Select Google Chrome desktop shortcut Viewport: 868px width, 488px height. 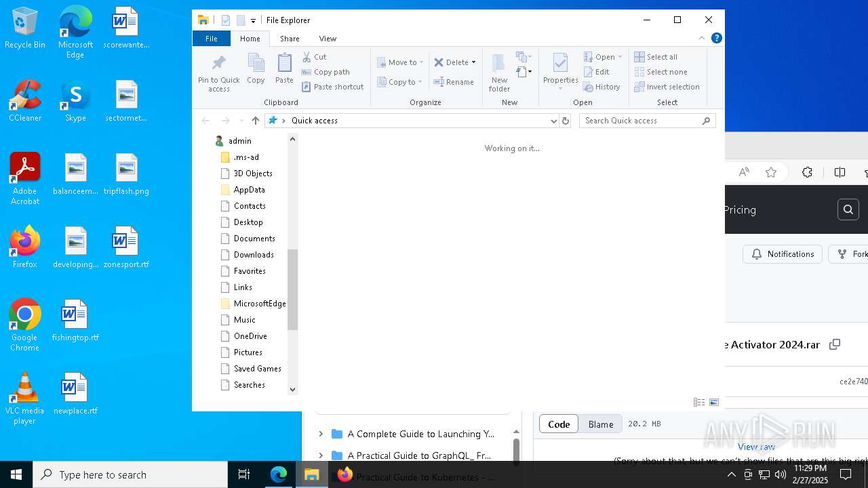click(x=25, y=325)
